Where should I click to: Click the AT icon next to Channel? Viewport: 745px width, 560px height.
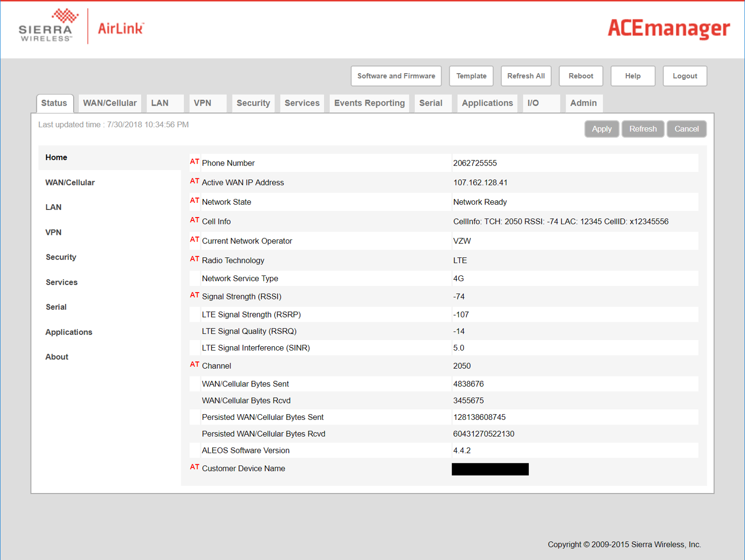[194, 365]
